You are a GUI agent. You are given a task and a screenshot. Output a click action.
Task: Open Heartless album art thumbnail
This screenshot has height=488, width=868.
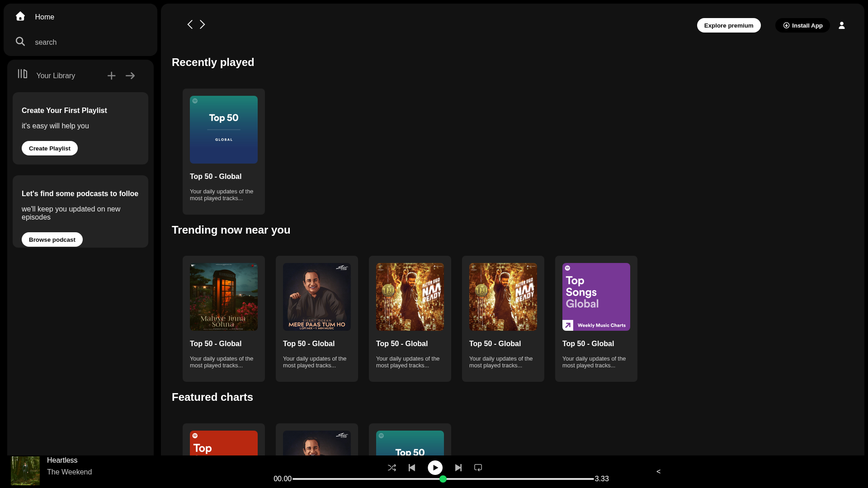tap(25, 471)
